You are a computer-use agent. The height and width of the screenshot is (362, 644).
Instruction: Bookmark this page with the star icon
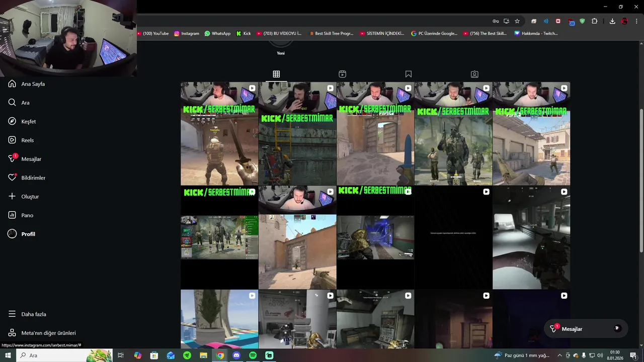coord(517,21)
